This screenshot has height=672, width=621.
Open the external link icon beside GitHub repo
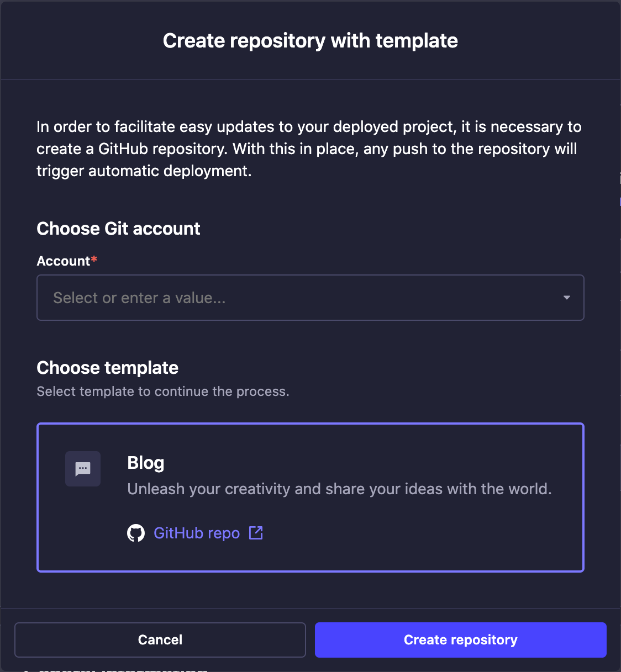(255, 533)
